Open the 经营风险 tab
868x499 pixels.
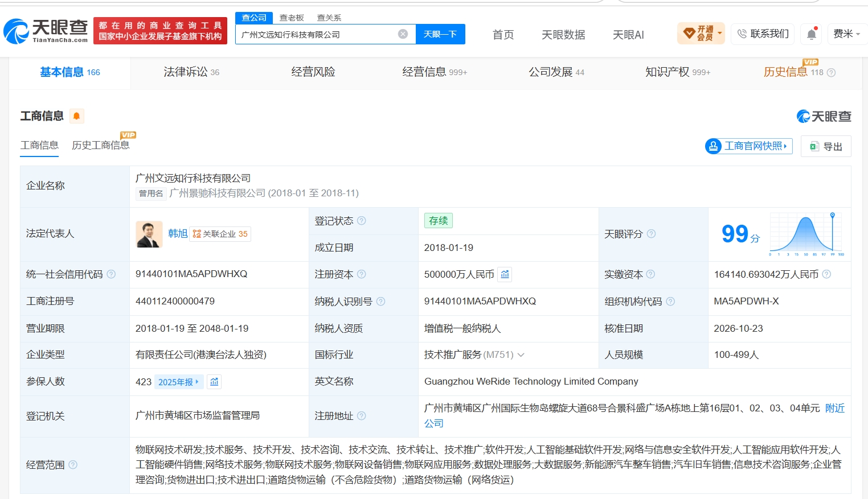313,72
